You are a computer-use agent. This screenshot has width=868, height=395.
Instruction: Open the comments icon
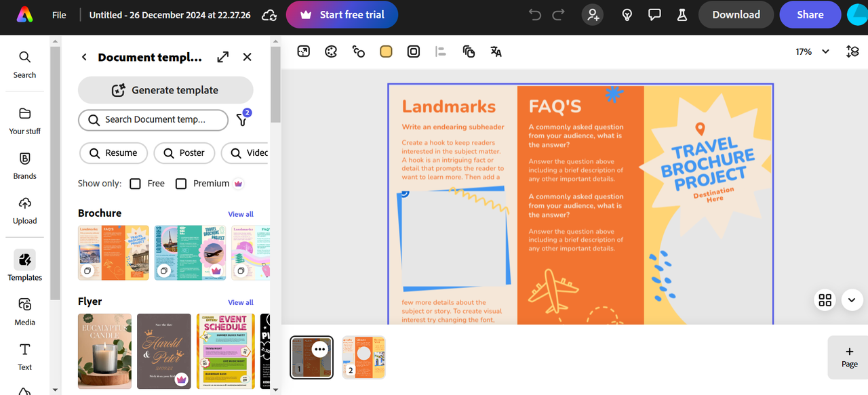click(654, 14)
